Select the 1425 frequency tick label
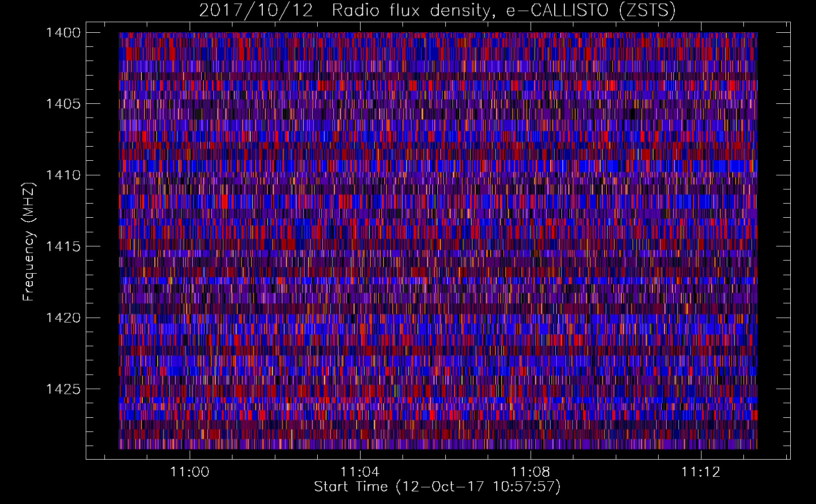The image size is (816, 504). point(63,389)
